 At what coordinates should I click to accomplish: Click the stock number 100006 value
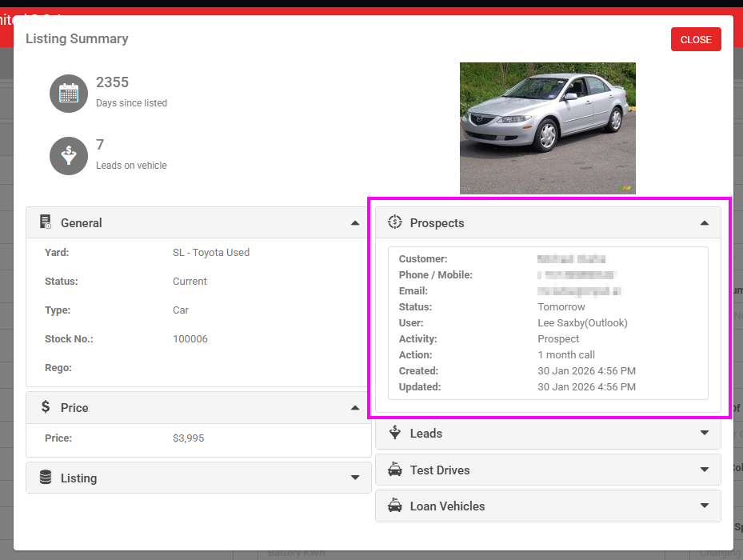pos(190,339)
